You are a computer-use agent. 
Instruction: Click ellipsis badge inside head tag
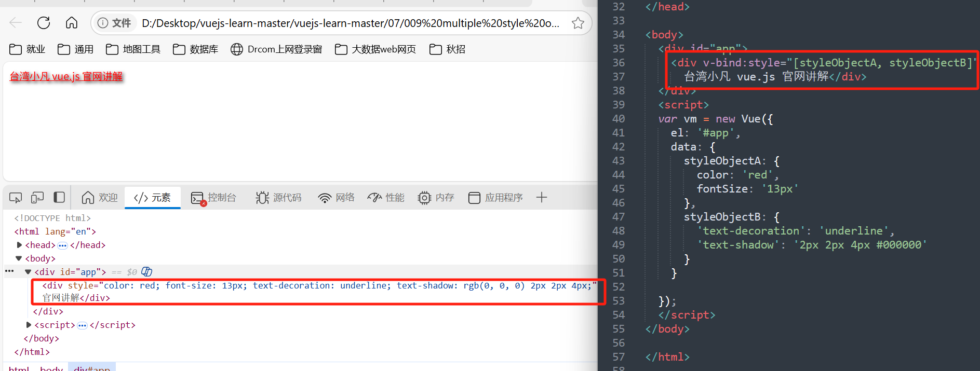62,245
